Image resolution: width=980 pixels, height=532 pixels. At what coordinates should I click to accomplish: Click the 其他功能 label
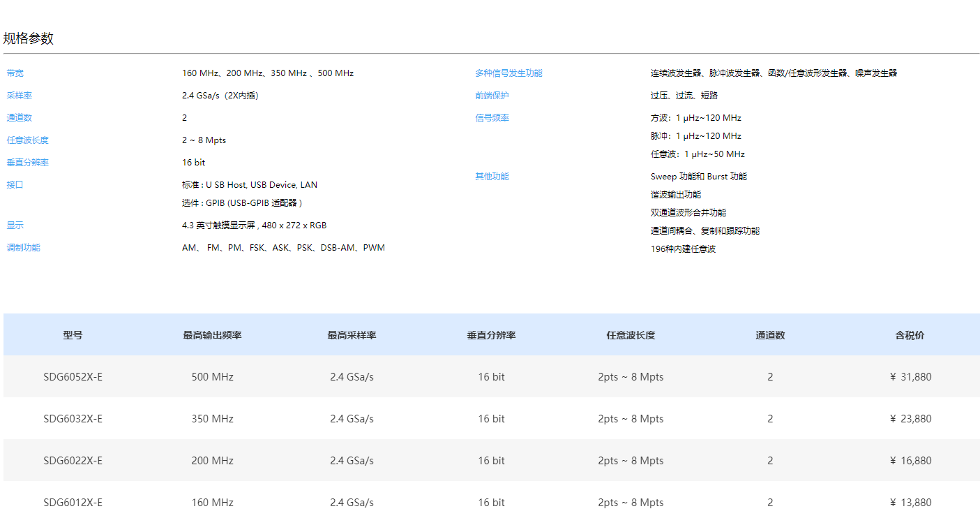tap(492, 177)
